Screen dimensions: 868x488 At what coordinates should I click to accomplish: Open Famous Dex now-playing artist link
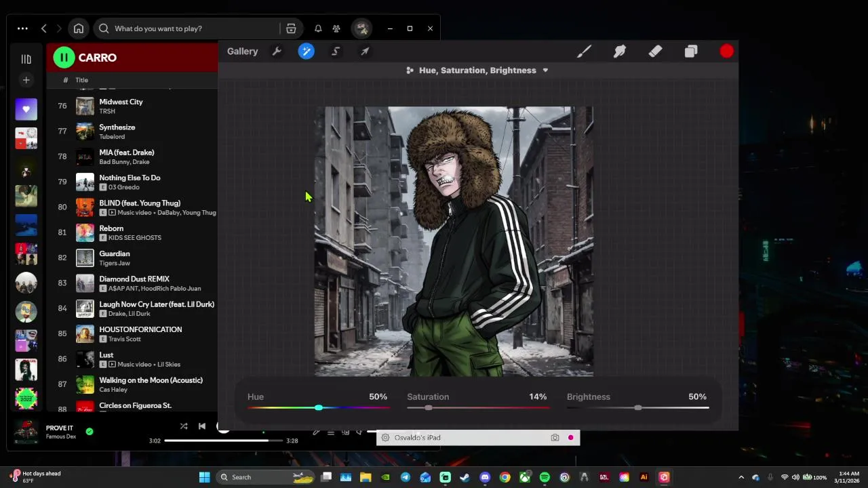(x=61, y=436)
